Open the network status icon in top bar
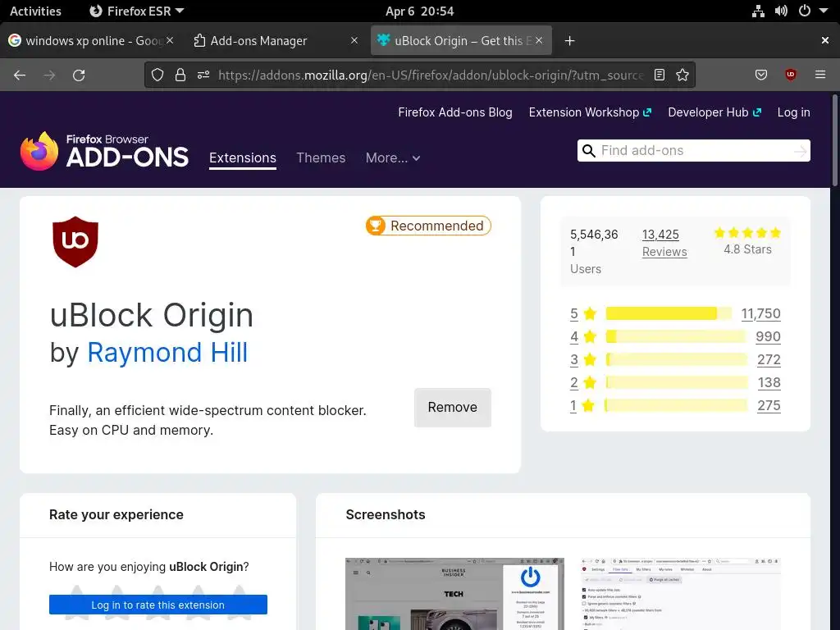 758,11
